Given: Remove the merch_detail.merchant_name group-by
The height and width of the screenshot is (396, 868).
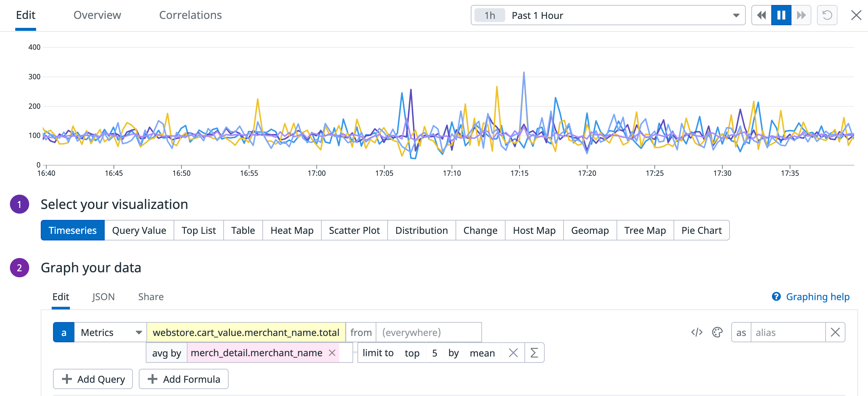Looking at the screenshot, I should coord(332,353).
